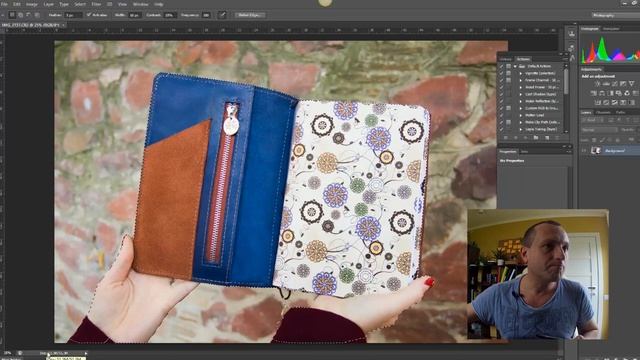The image size is (640, 360).
Task: Close the open document tab
Action: click(64, 25)
